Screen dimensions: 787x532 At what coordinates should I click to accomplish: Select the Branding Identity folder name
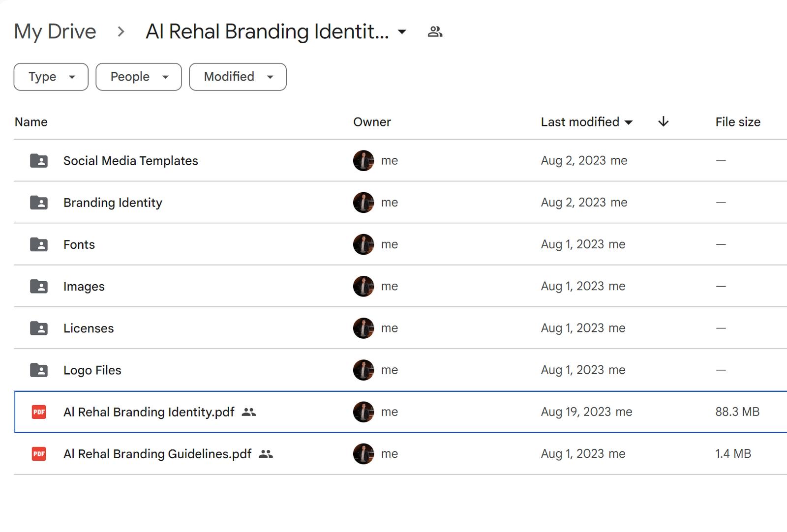[113, 203]
